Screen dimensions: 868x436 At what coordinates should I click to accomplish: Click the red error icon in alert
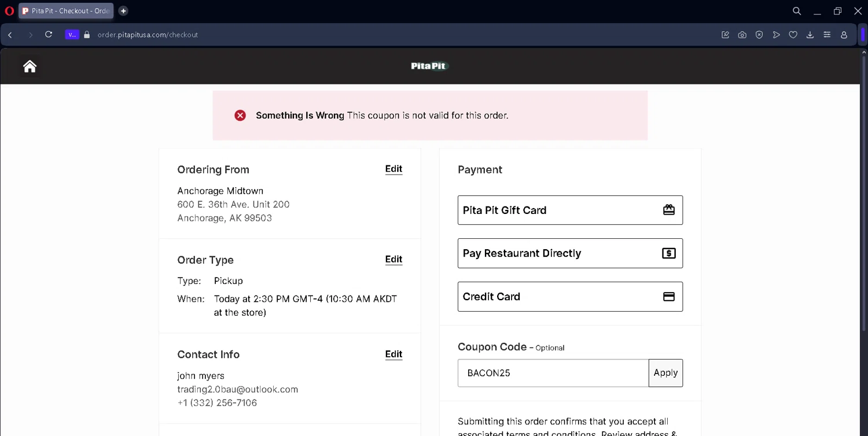240,116
